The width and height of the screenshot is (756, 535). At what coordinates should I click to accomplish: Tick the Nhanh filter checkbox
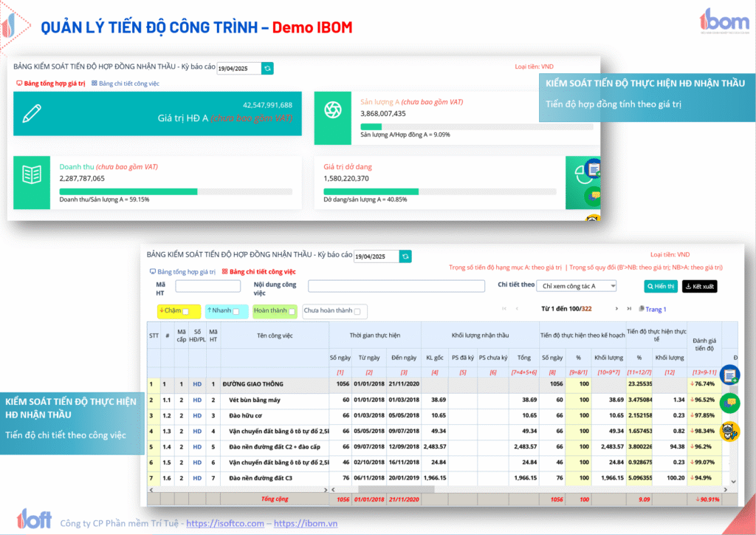[x=236, y=311]
